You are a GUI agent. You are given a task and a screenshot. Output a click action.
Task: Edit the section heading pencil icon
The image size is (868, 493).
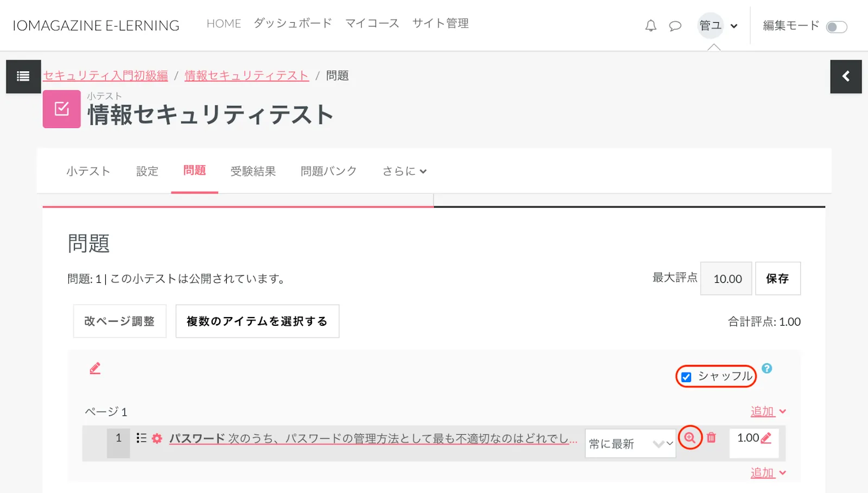tap(95, 369)
